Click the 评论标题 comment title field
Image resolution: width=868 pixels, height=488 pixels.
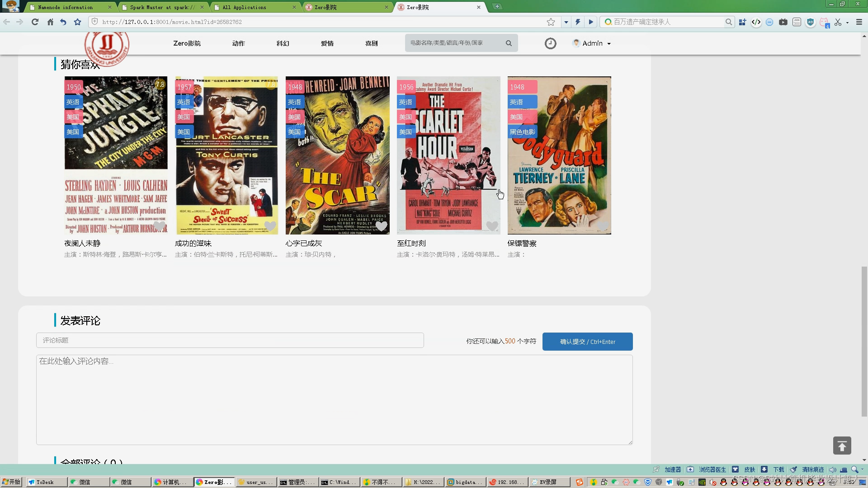point(230,340)
